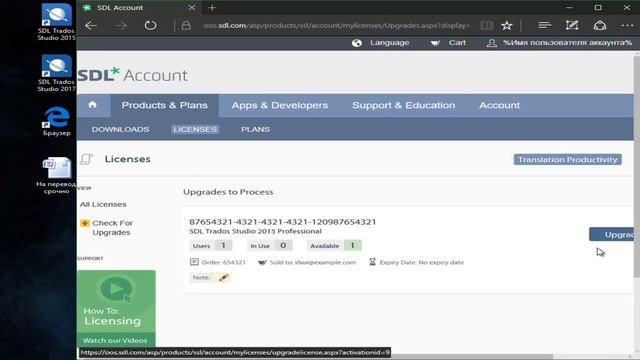Click the Language link in top bar
Viewport: 640px width, 360px height.
[389, 43]
